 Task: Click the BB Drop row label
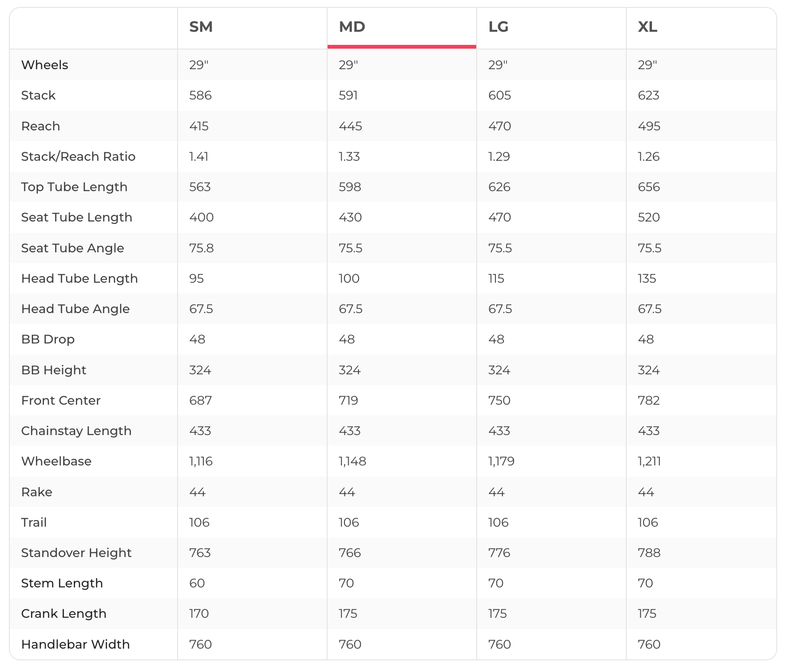click(48, 339)
